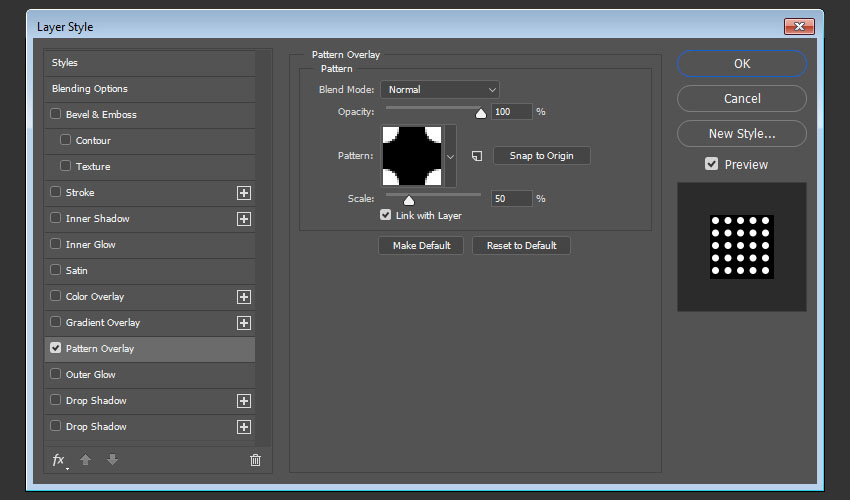Open the Blend Mode dropdown
This screenshot has height=500, width=850.
pos(439,90)
